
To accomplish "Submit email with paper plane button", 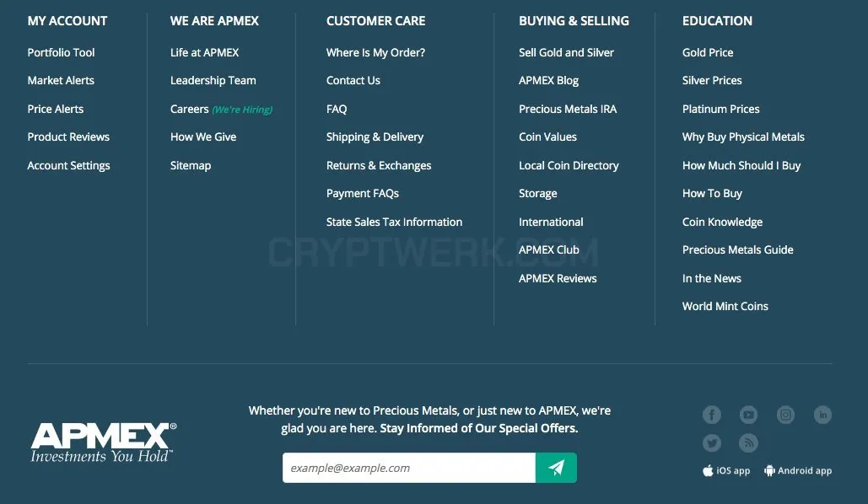I will 556,468.
